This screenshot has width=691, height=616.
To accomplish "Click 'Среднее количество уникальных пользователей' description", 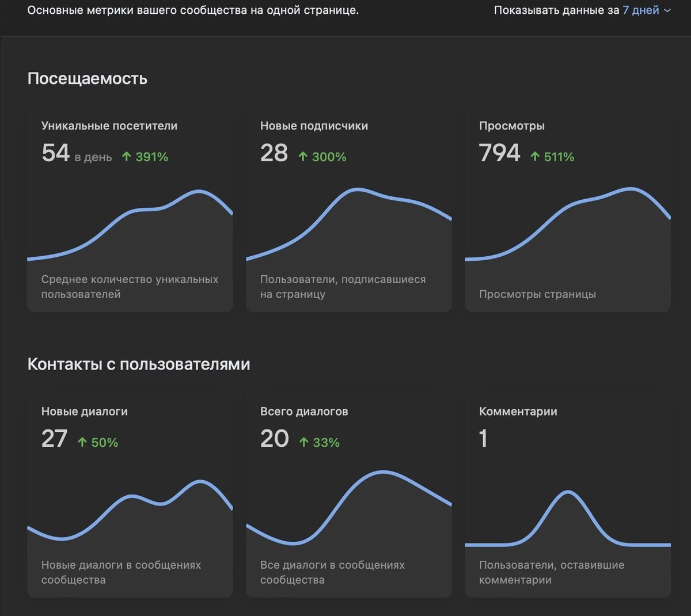I will [130, 287].
